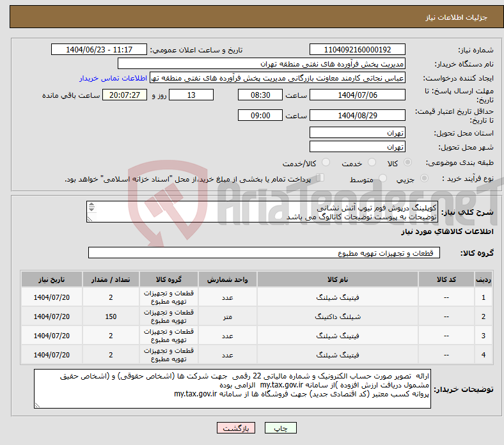Click the response deadline date 1404/07/06 field
504x445 pixels.
click(x=357, y=95)
